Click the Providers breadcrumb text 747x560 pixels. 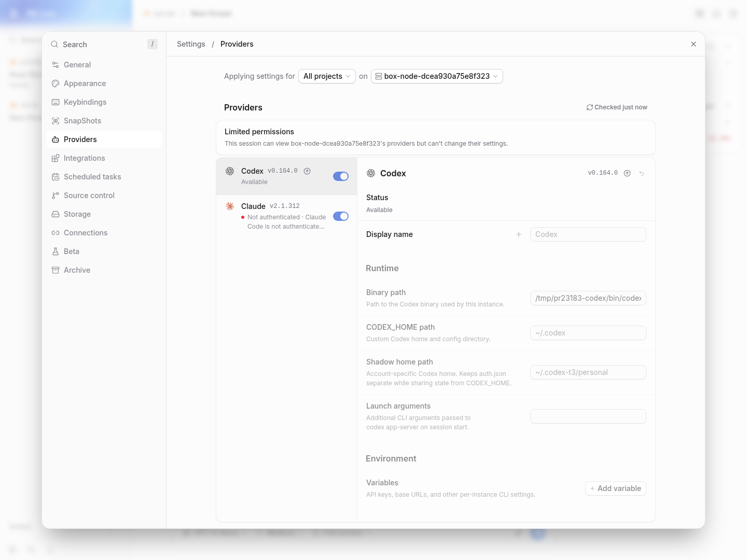(237, 44)
